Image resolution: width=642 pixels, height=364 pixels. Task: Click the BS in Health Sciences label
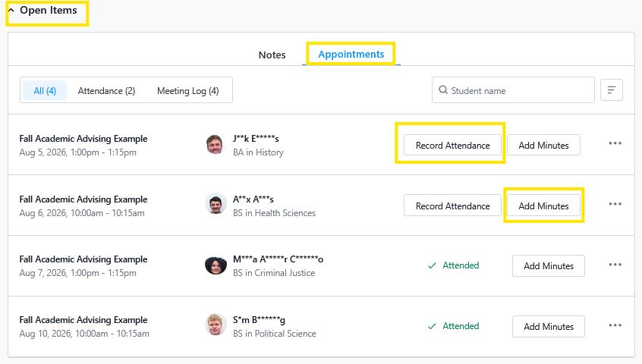pos(274,212)
